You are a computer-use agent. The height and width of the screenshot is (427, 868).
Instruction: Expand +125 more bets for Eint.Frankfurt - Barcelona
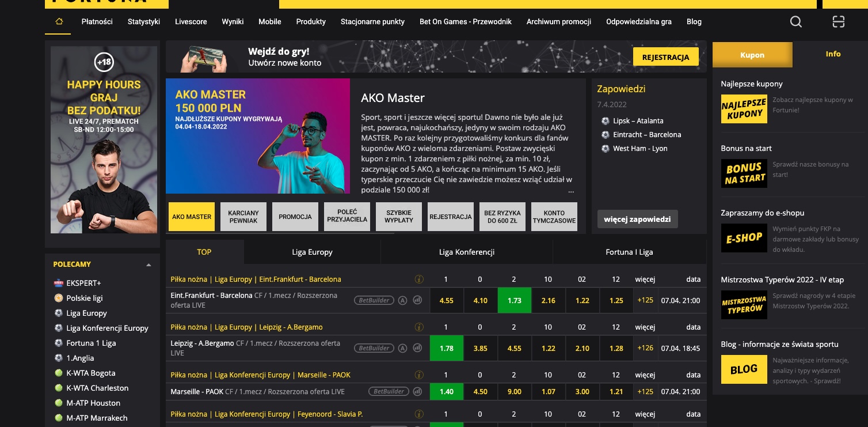(x=645, y=301)
